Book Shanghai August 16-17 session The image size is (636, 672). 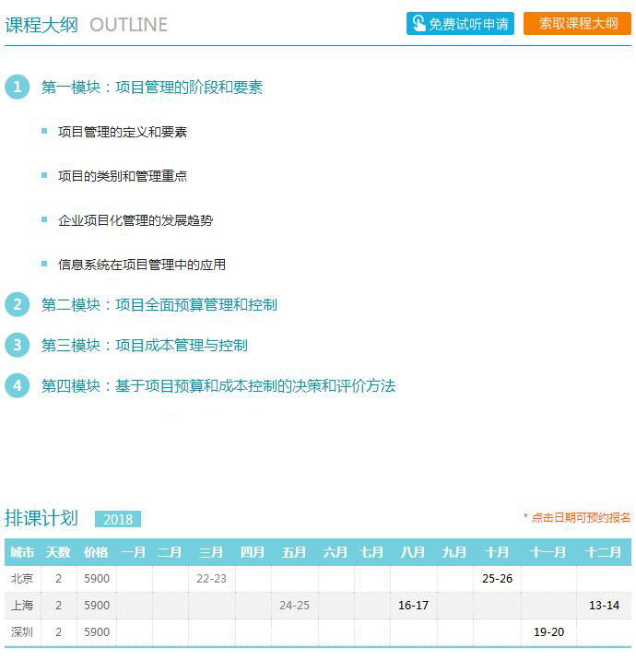click(x=413, y=606)
